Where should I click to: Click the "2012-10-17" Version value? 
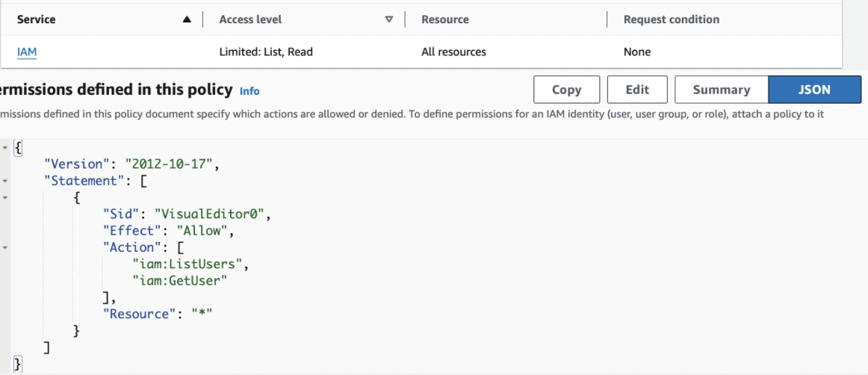tap(170, 164)
